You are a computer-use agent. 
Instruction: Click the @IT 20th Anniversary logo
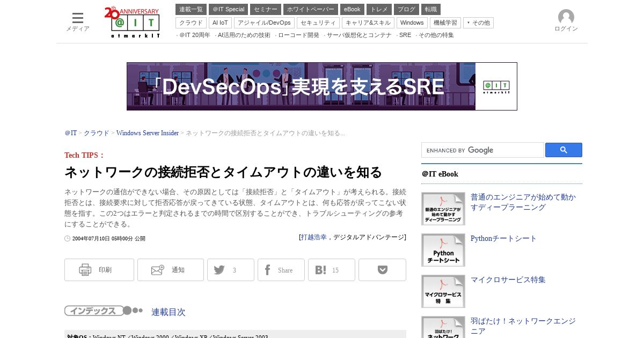[132, 22]
